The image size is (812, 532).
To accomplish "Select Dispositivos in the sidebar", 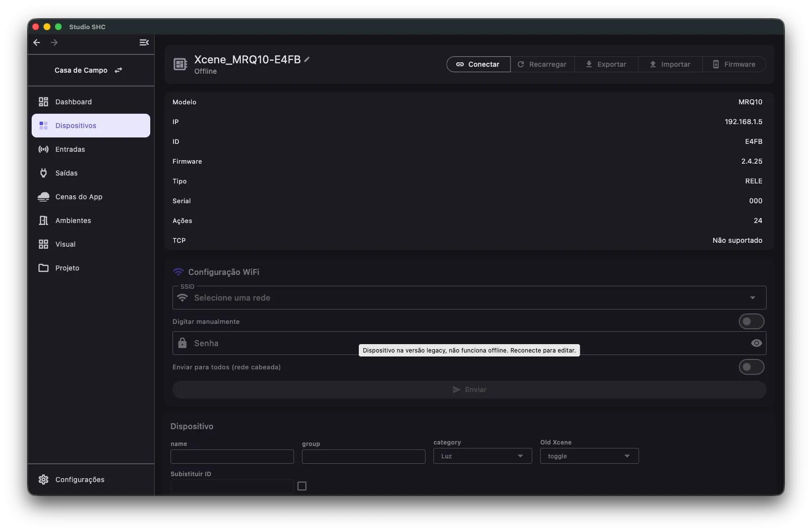I will coord(91,126).
